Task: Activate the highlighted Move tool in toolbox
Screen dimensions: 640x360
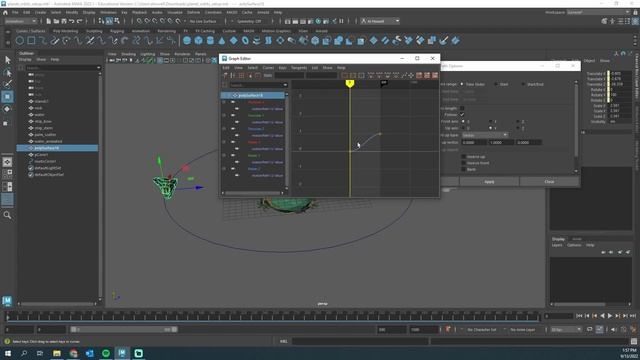Action: click(7, 97)
